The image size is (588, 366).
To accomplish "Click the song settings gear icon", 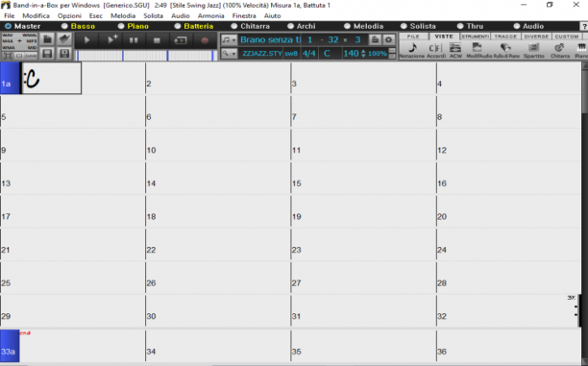I will pyautogui.click(x=389, y=39).
